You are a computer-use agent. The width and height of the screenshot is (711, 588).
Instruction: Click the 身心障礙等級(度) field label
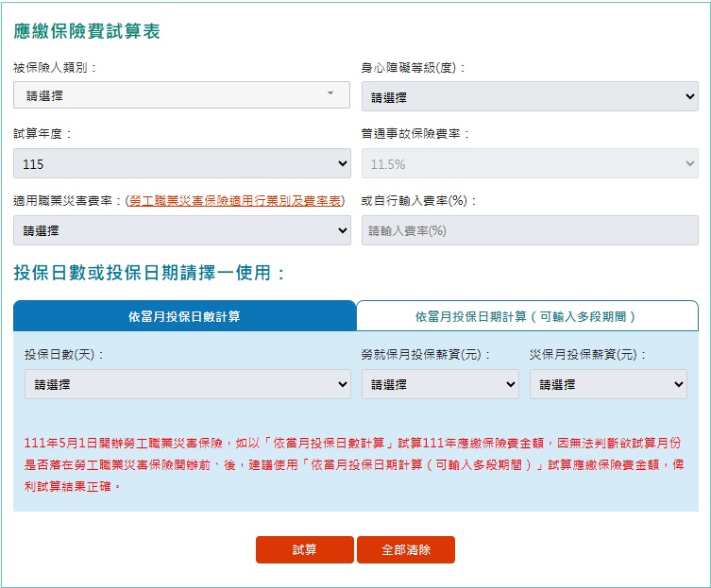pyautogui.click(x=414, y=68)
